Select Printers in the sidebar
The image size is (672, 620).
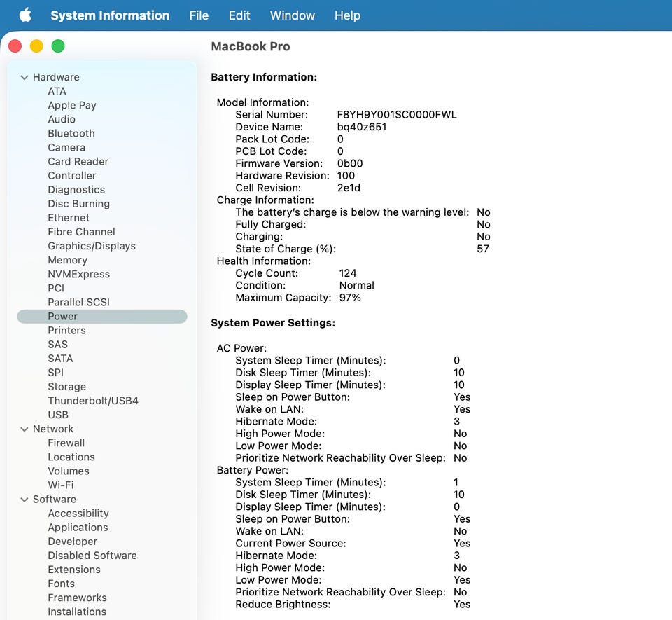pyautogui.click(x=67, y=331)
